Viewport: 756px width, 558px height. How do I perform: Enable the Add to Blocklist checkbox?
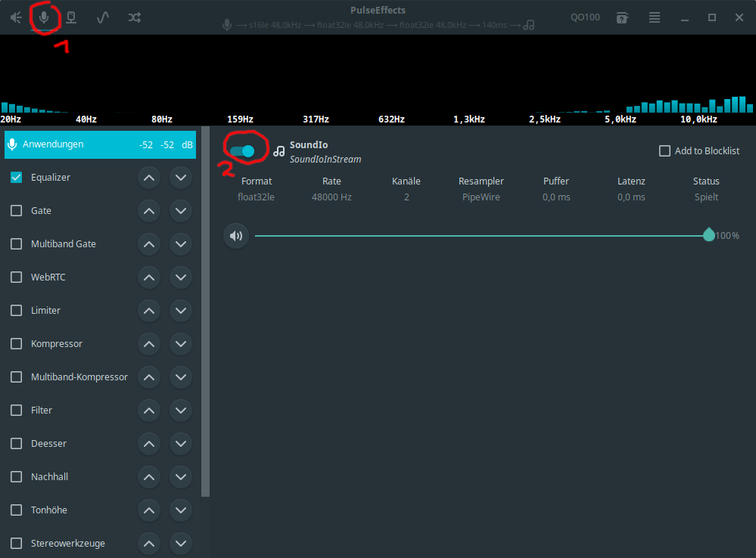click(x=664, y=151)
